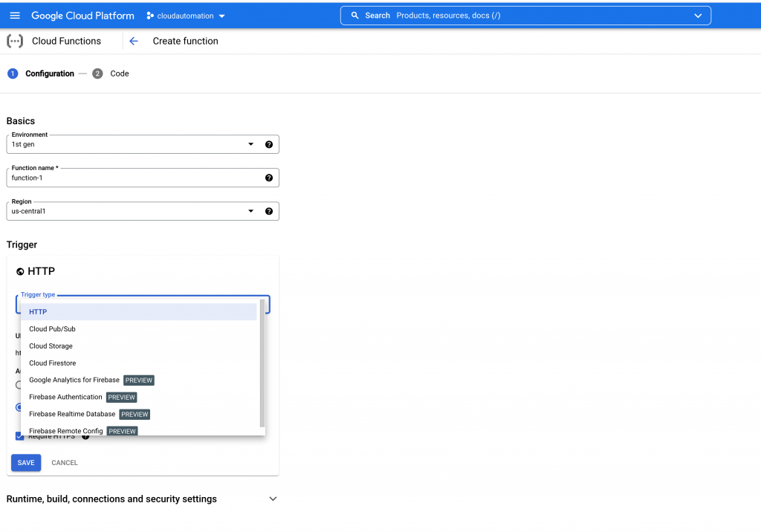
Task: Click the help icon for Region
Action: (x=269, y=212)
